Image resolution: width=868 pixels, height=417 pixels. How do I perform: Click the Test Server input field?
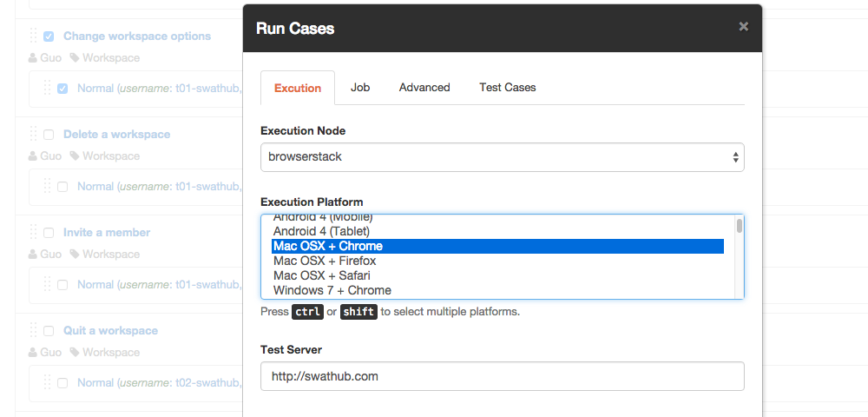[502, 377]
